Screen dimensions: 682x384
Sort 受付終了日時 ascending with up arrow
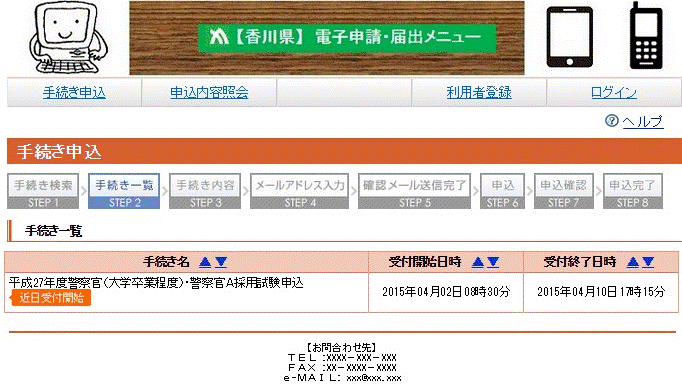point(633,262)
